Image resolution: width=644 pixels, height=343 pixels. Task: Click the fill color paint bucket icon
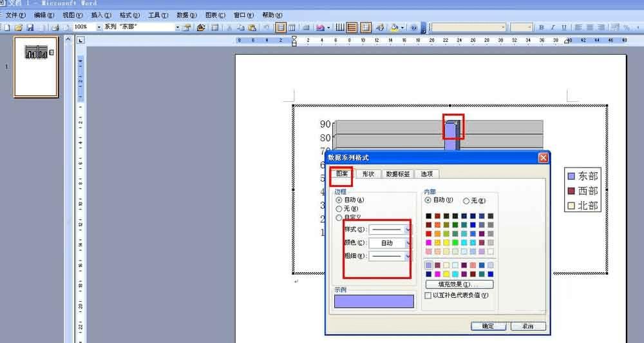click(x=394, y=28)
